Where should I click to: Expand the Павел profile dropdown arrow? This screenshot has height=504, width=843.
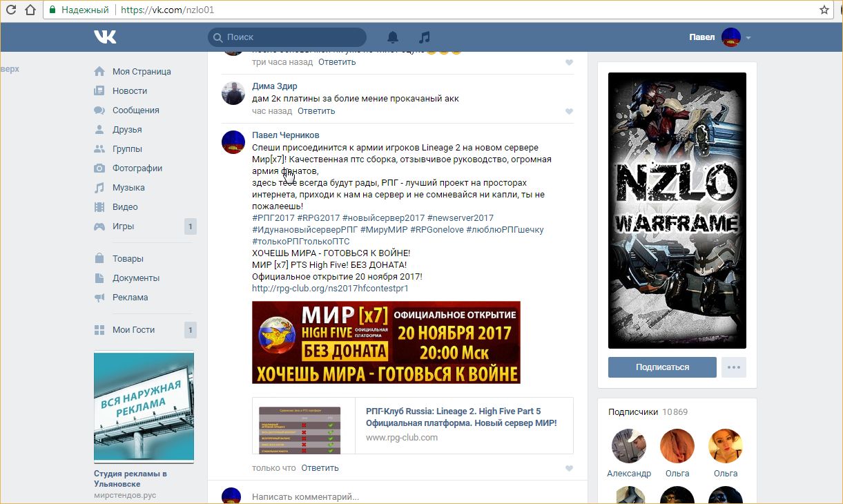pos(748,37)
